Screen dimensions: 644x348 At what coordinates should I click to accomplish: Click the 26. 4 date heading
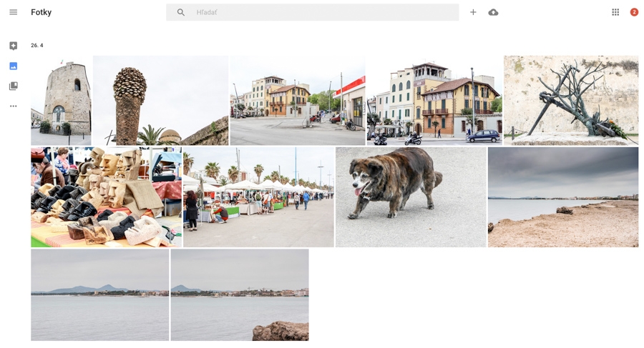(x=37, y=45)
